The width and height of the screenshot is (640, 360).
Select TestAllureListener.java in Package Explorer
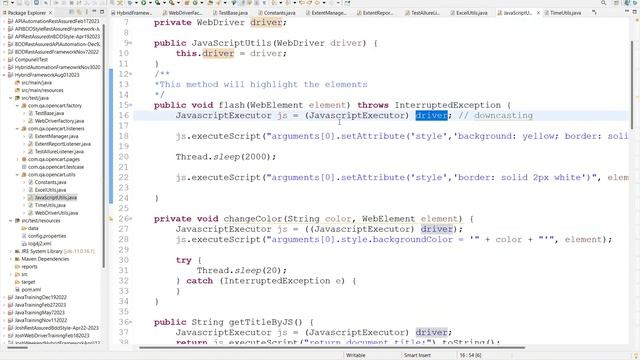pyautogui.click(x=59, y=151)
